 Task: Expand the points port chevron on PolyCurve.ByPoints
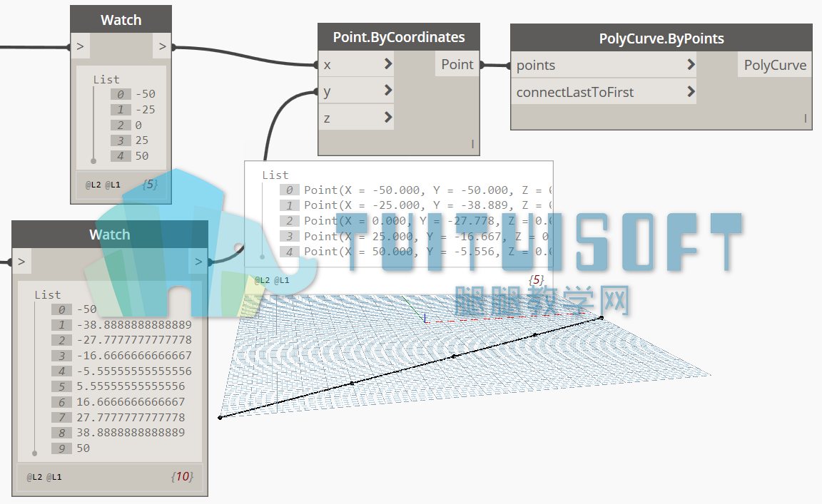(691, 64)
